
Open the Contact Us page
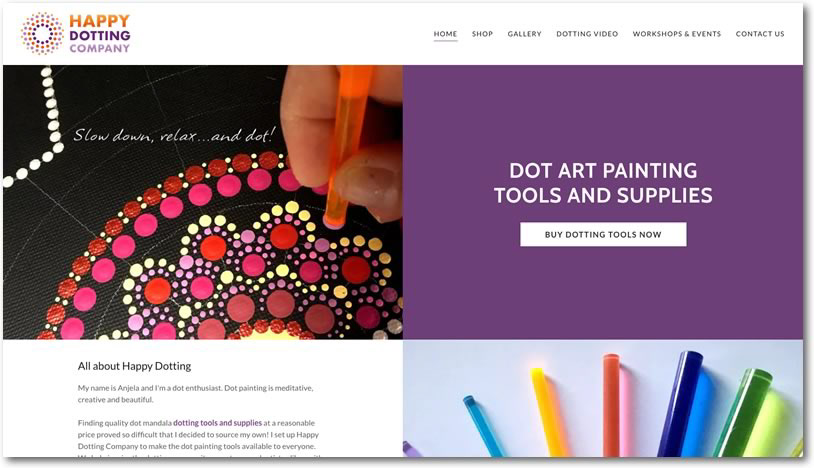tap(760, 34)
